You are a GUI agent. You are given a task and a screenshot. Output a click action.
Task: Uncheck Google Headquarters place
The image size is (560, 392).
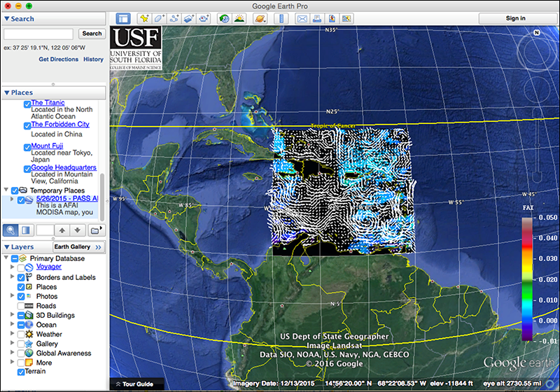click(x=27, y=169)
